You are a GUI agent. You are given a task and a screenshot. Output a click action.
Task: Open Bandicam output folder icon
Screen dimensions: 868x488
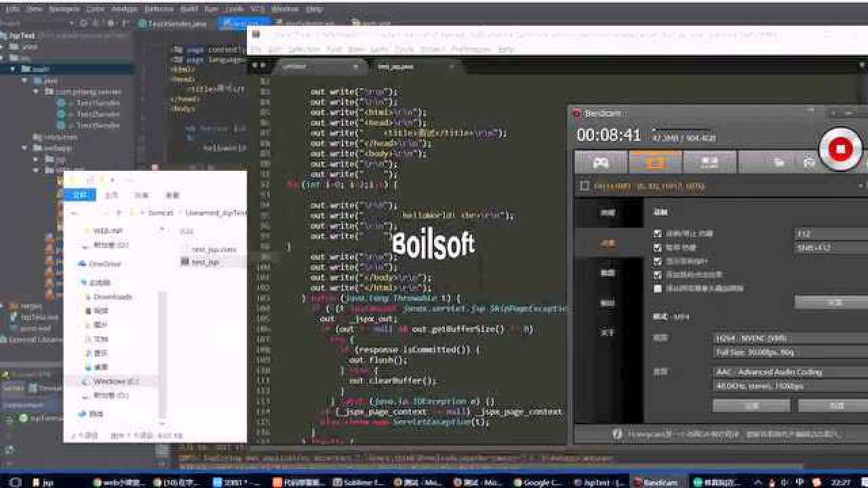point(780,163)
